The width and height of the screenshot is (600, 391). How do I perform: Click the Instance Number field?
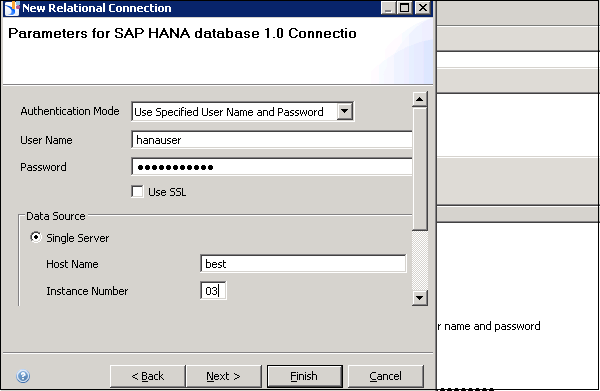pos(213,291)
